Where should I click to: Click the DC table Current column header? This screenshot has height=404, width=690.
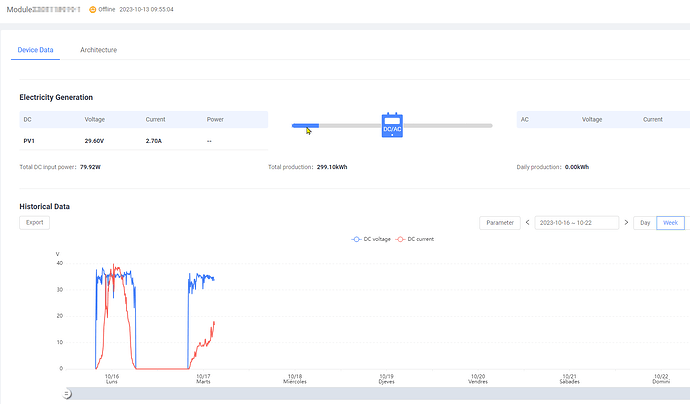tap(155, 119)
